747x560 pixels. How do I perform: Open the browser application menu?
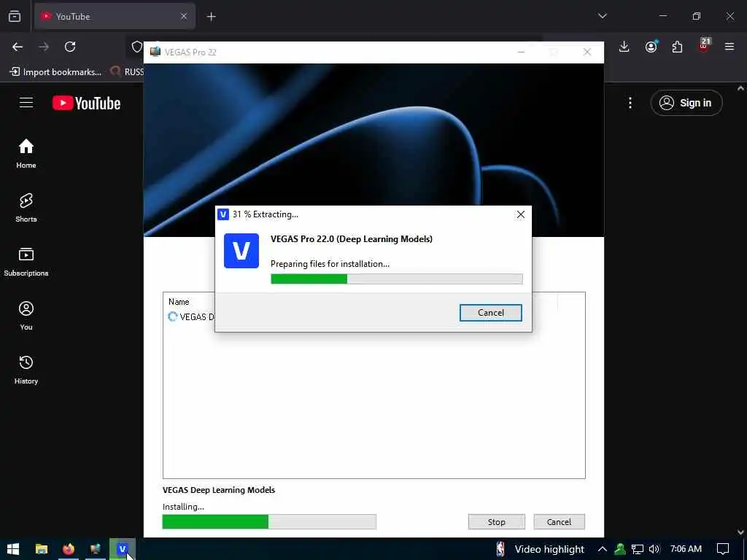[x=729, y=47]
